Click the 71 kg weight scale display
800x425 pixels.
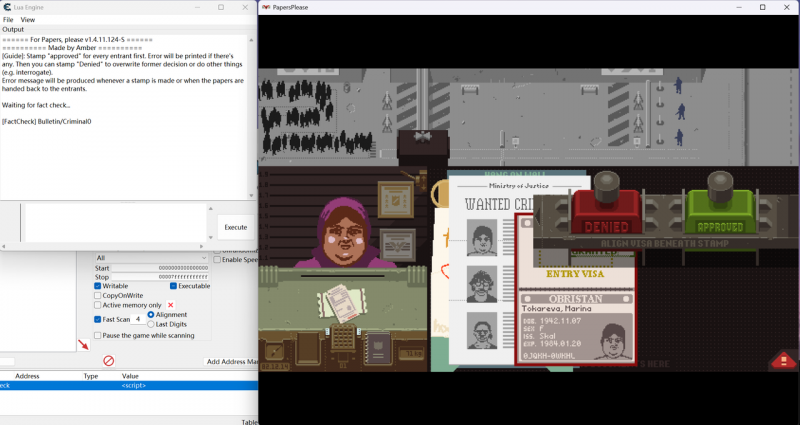[411, 354]
